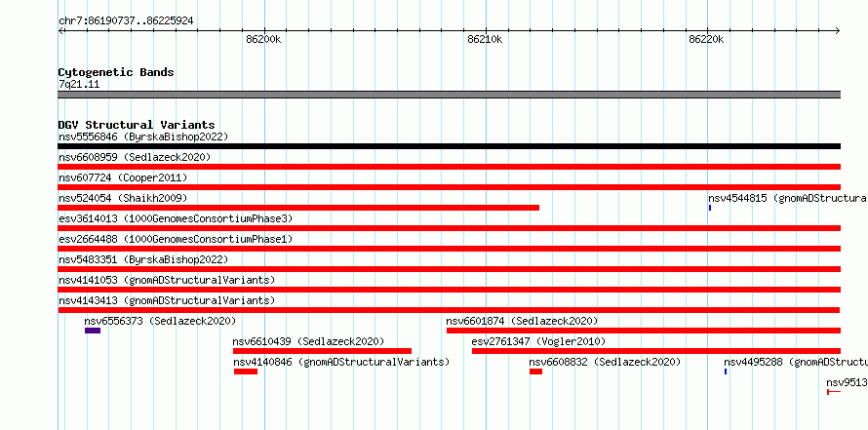Select the nsv6608959 (Sedlazeck2020) label
The width and height of the screenshot is (868, 430).
[135, 157]
